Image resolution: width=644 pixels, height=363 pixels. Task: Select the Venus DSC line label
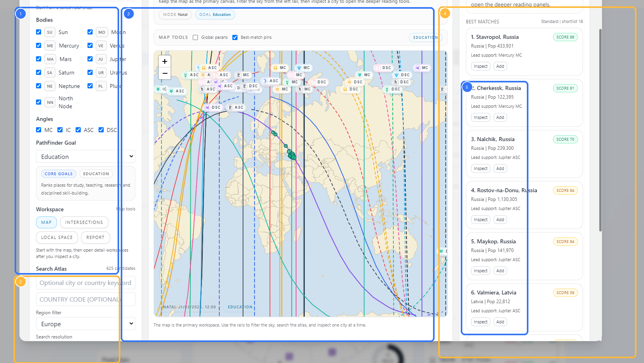(x=383, y=68)
